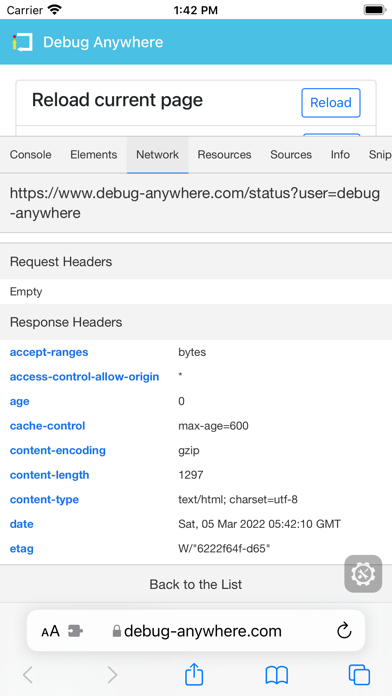The height and width of the screenshot is (696, 392).
Task: Select the Info tab
Action: point(340,154)
